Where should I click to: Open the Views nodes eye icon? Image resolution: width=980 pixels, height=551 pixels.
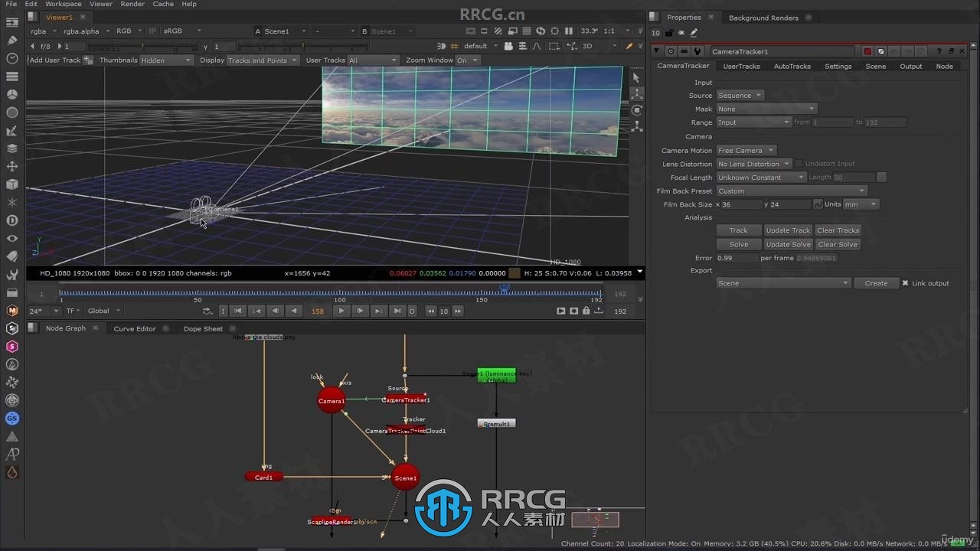pyautogui.click(x=12, y=238)
